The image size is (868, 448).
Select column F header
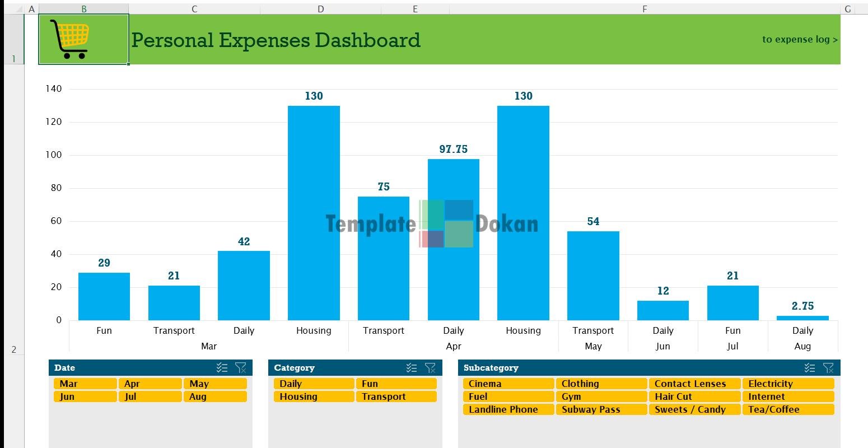click(x=645, y=9)
